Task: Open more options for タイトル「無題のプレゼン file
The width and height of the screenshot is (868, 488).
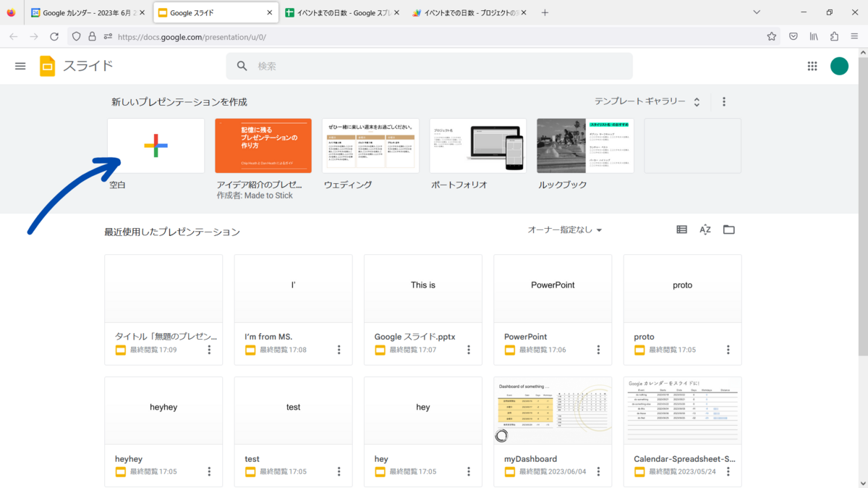Action: (x=209, y=350)
